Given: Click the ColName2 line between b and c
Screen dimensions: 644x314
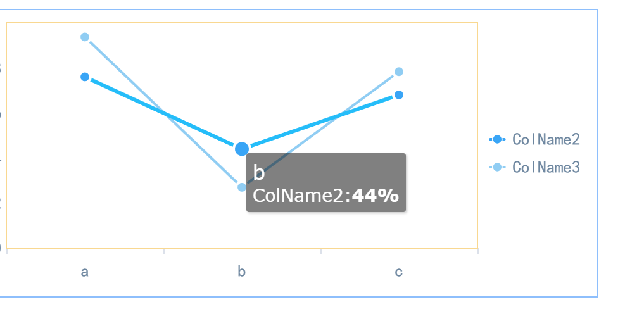Looking at the screenshot, I should pos(320,122).
